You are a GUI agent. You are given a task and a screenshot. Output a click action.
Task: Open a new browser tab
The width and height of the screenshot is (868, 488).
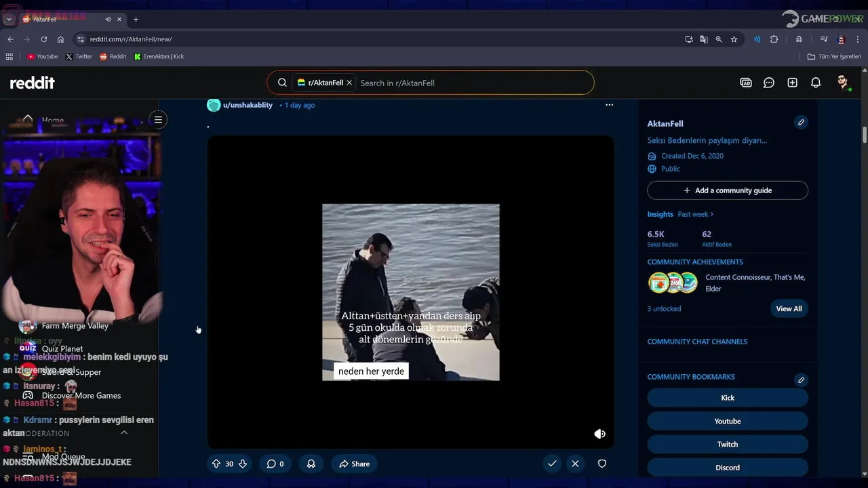click(x=136, y=19)
